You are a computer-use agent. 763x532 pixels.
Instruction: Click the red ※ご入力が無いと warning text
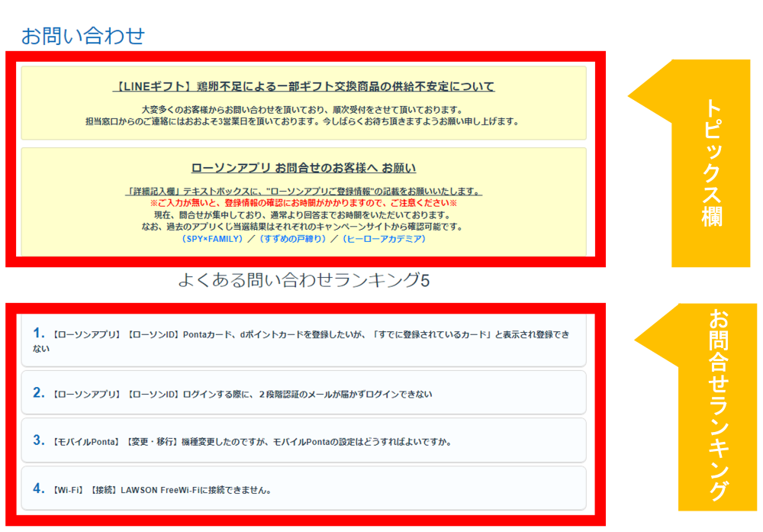pyautogui.click(x=304, y=203)
